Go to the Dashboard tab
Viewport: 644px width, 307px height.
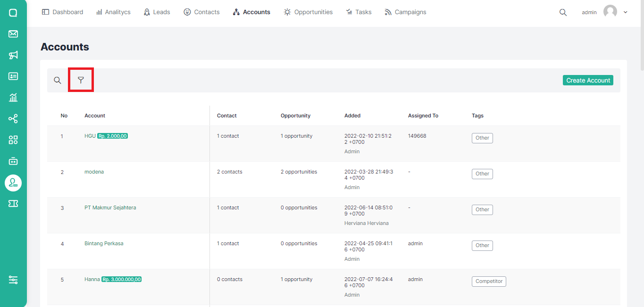coord(62,12)
